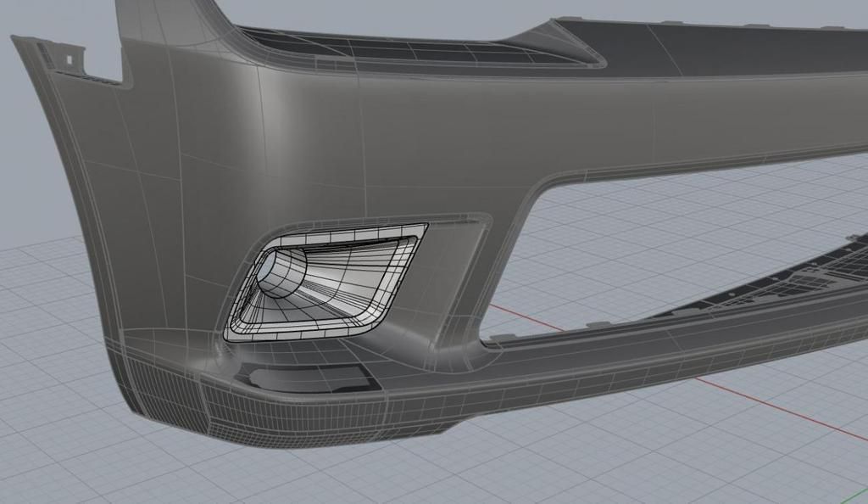
Task: Select the white highlighted fog light bezel
Action: coord(325,282)
